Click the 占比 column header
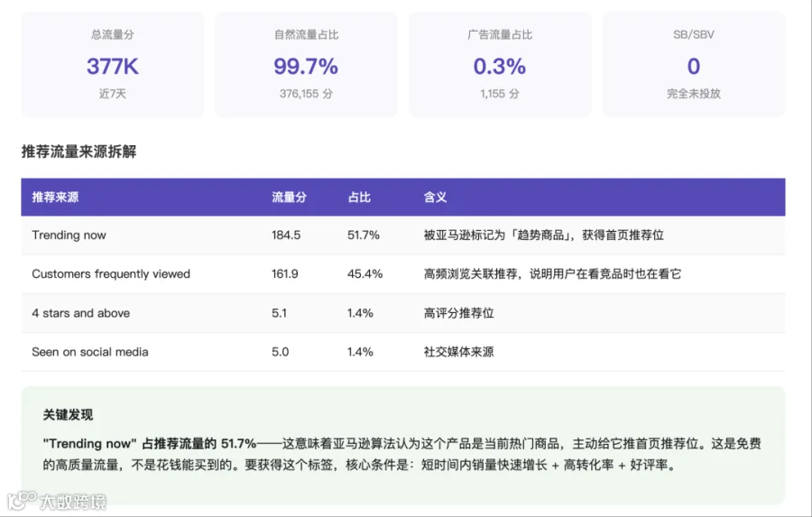Viewport: 812px width, 517px height. tap(359, 198)
